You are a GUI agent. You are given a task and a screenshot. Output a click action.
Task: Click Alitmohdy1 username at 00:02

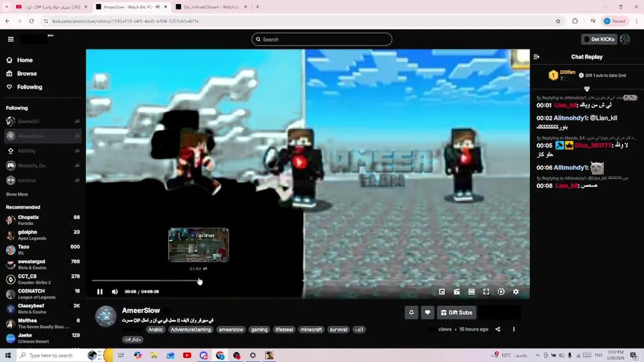(x=571, y=118)
